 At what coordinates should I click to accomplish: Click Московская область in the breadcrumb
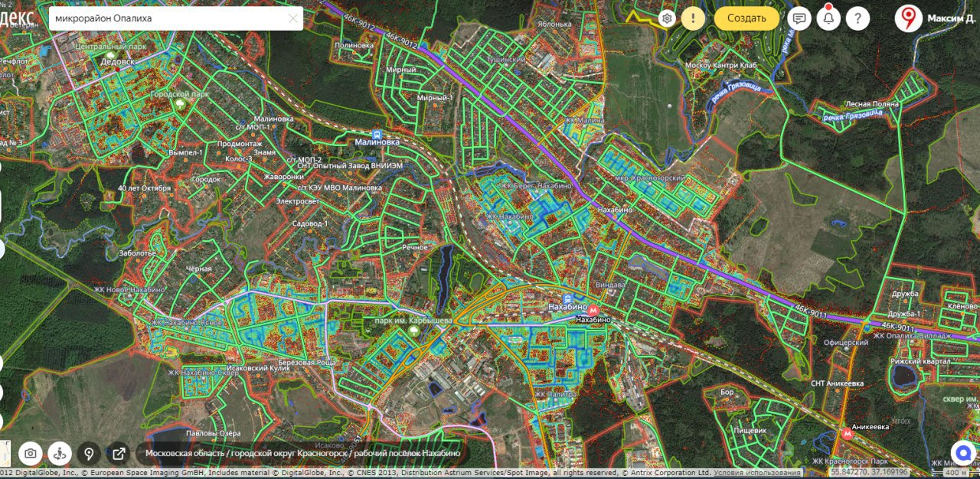(184, 453)
